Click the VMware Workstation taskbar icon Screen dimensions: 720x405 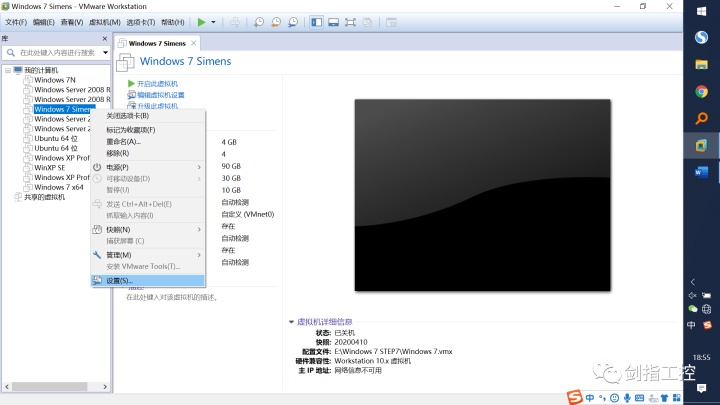pos(701,146)
